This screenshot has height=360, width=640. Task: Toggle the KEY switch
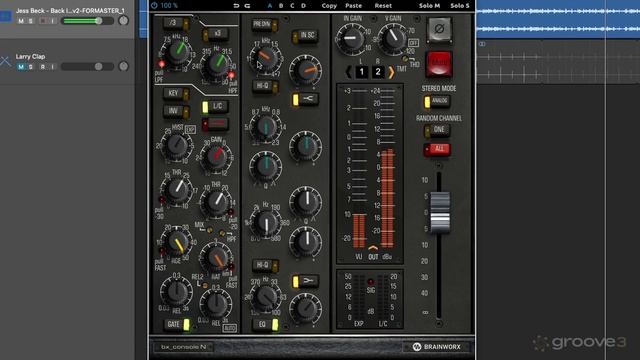(176, 93)
